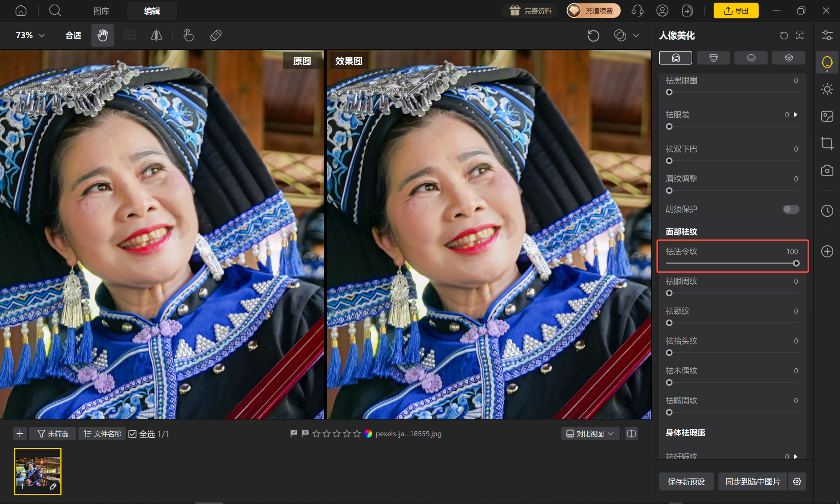Open the history clock panel
This screenshot has height=504, width=840.
tap(827, 210)
